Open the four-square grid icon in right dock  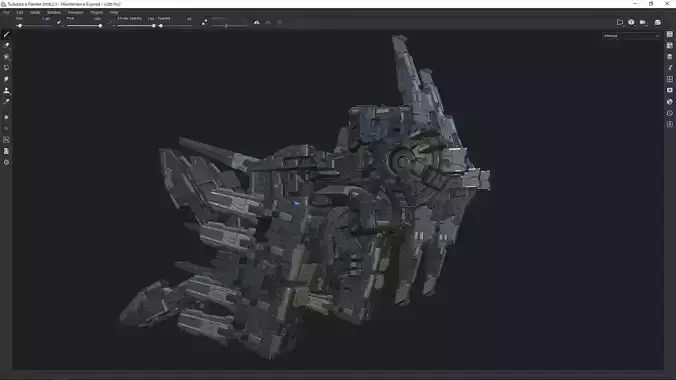pos(670,79)
